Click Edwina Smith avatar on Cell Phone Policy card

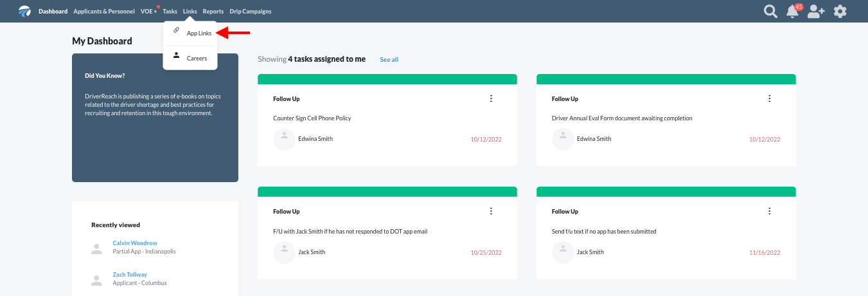285,139
